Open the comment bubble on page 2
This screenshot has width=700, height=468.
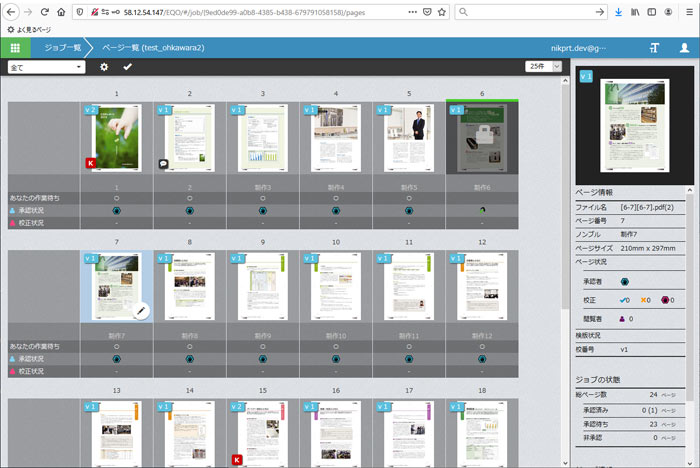point(163,163)
